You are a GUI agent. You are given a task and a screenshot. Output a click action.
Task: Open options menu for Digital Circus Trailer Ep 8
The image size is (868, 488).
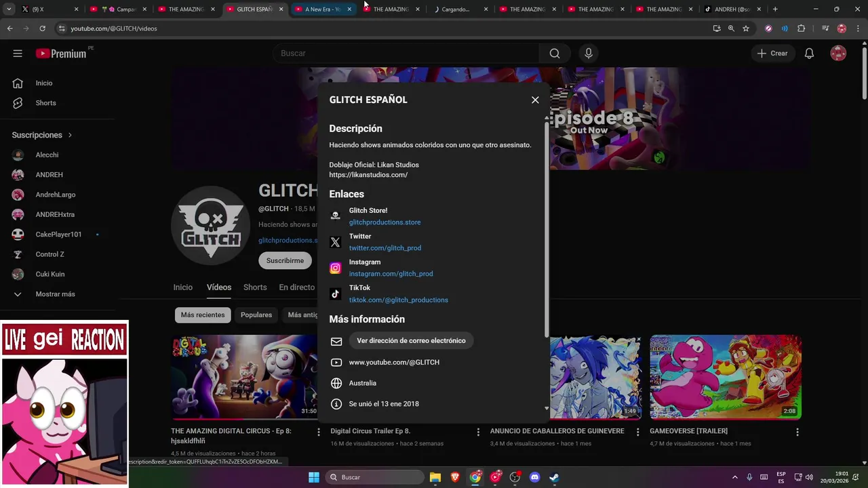click(x=478, y=432)
